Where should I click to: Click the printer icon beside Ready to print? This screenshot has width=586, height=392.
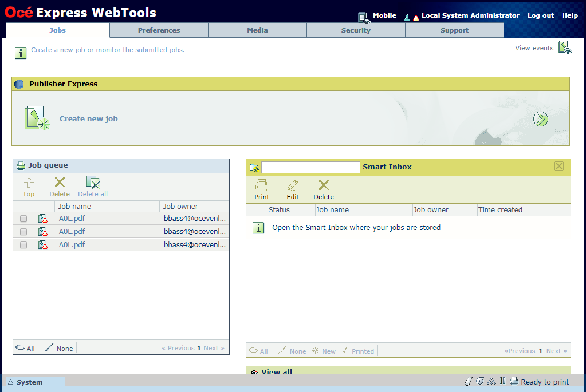click(x=514, y=381)
